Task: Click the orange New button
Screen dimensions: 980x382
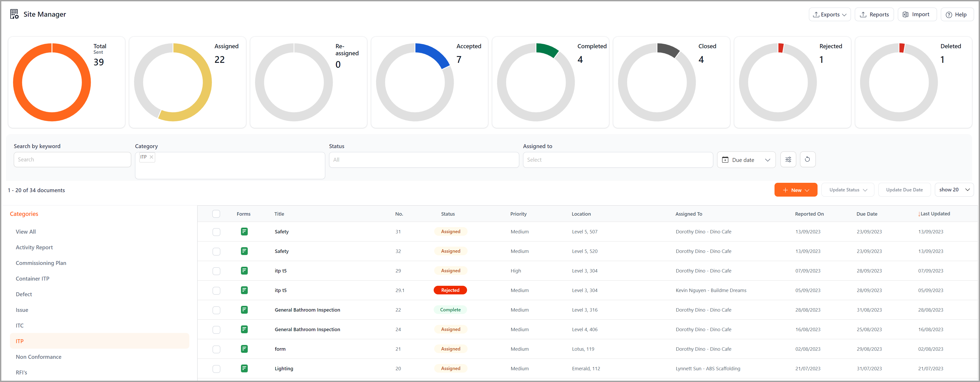Action: 795,190
